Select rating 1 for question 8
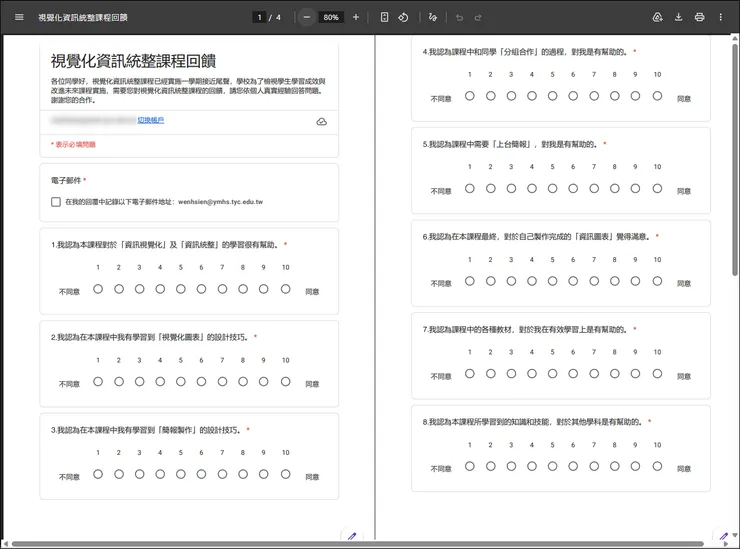The image size is (740, 549). pos(470,466)
